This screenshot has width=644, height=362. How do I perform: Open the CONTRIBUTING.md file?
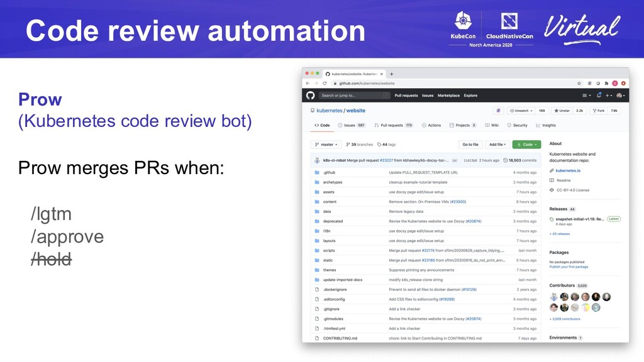[x=340, y=339]
